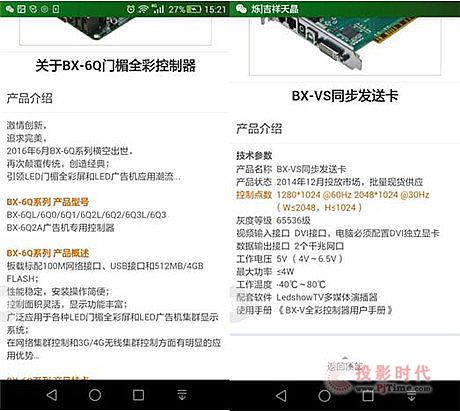Hide left navigation bar with down-arrow icon
Screen dimensions: 460x411
pyautogui.click(x=182, y=395)
